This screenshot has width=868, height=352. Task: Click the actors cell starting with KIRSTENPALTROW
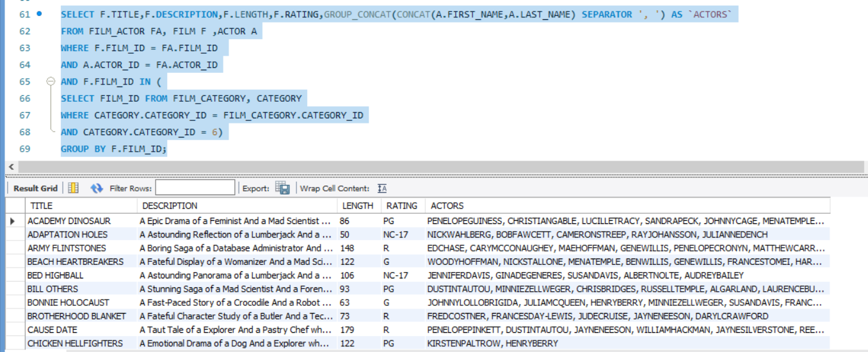(x=627, y=343)
